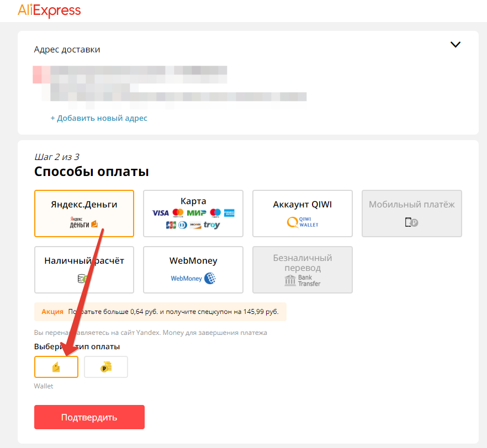Confirm payment with Подтвердить button

[x=89, y=417]
